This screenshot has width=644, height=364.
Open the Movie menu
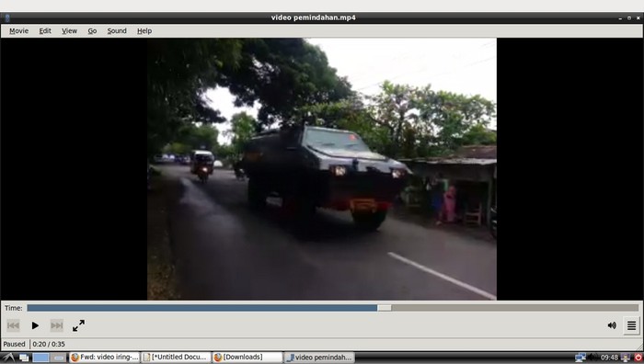(19, 30)
